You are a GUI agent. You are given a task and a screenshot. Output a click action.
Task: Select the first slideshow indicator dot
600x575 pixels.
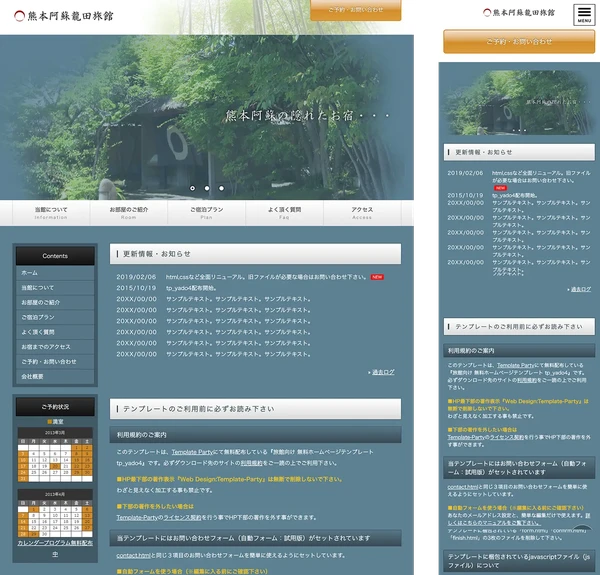(193, 188)
